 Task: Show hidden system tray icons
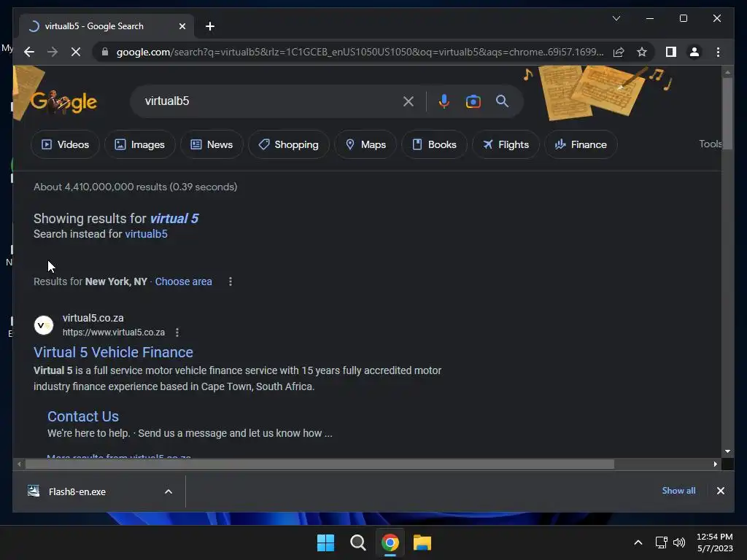638,542
